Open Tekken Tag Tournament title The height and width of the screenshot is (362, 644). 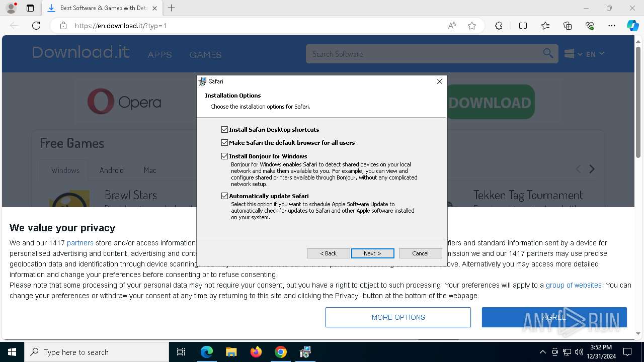(x=528, y=195)
